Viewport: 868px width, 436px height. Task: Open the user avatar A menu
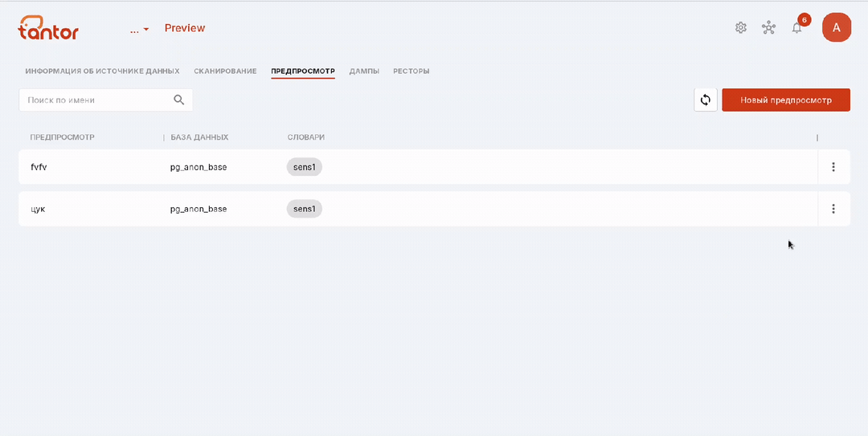(x=837, y=27)
